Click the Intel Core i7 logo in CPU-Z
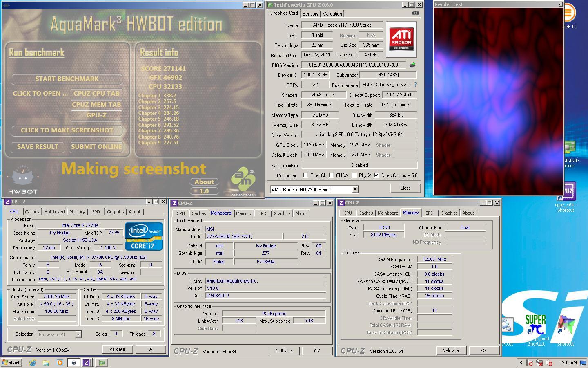The width and height of the screenshot is (588, 368). (x=144, y=236)
